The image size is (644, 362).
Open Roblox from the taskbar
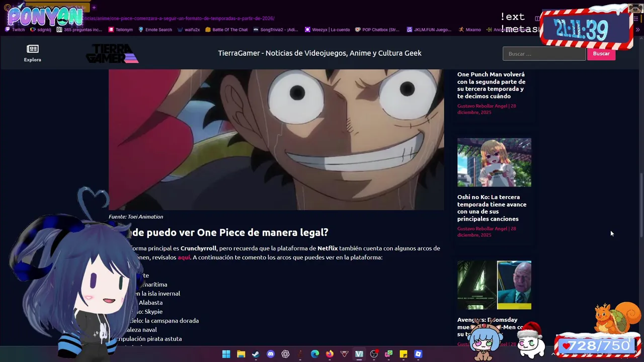[x=418, y=354]
